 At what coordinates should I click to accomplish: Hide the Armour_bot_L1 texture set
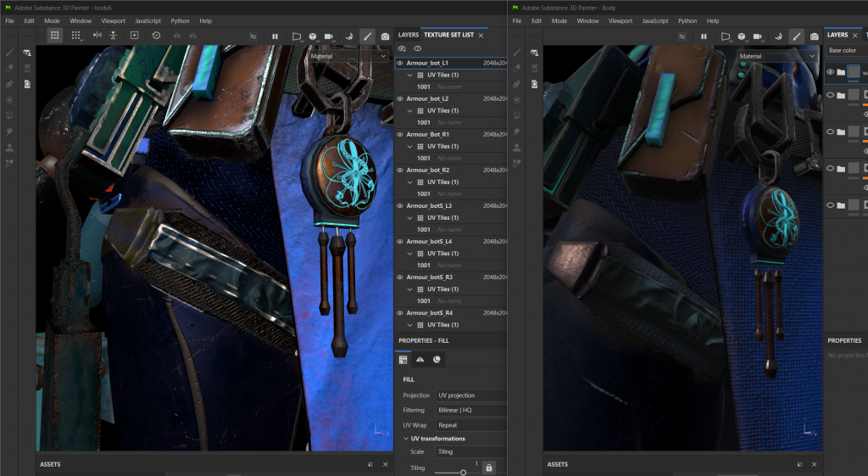400,63
